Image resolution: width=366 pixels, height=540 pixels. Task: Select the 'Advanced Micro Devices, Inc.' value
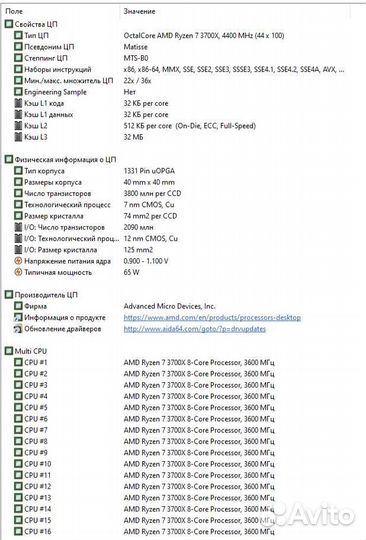click(x=169, y=306)
